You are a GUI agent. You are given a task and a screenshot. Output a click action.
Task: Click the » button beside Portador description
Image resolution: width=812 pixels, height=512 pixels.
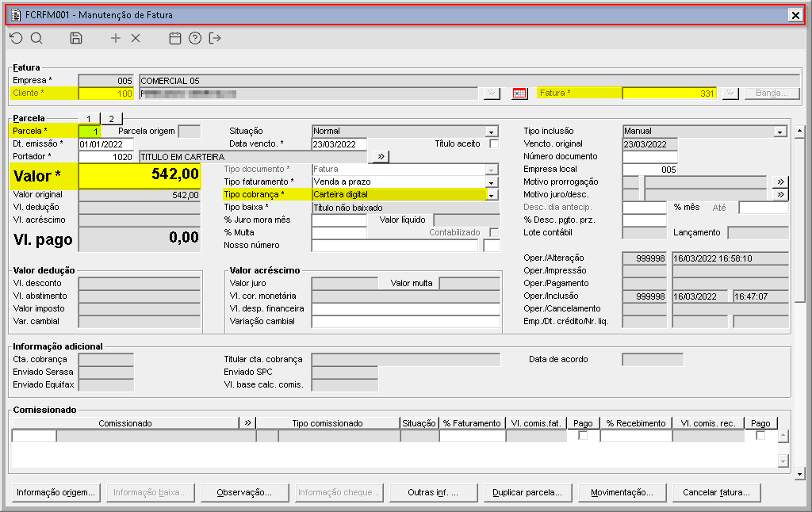(x=381, y=156)
